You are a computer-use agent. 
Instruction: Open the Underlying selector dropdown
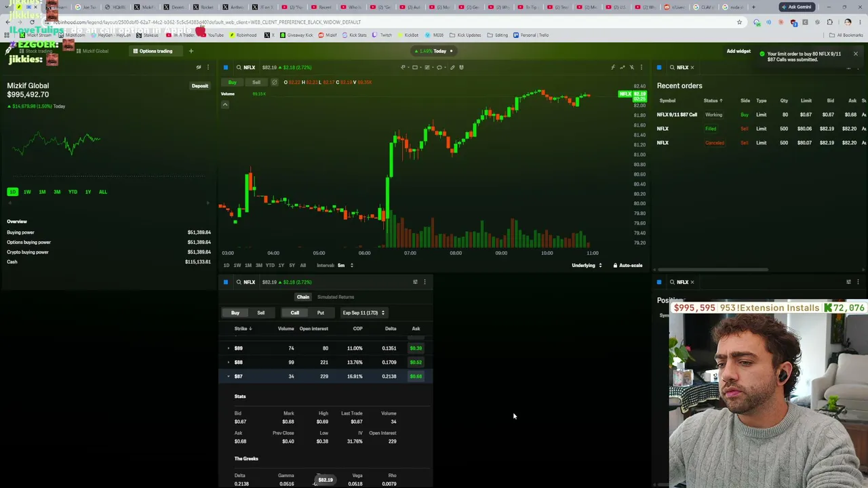coord(587,265)
